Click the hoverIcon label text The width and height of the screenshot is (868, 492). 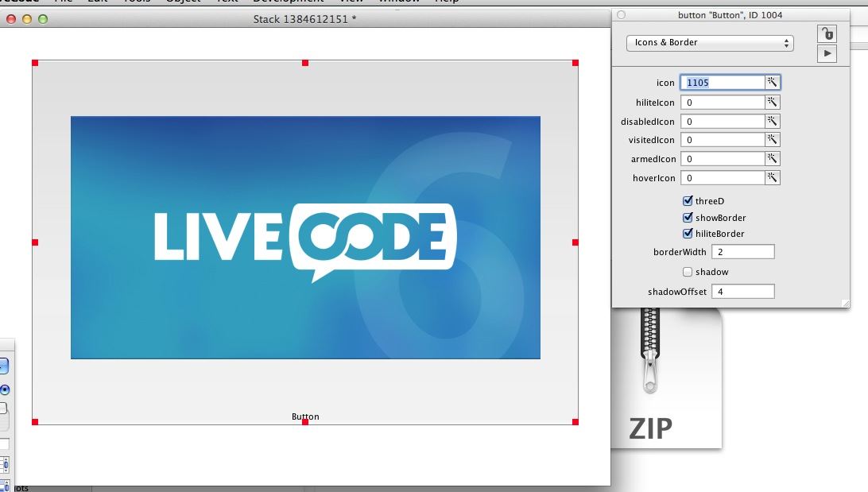click(x=653, y=178)
